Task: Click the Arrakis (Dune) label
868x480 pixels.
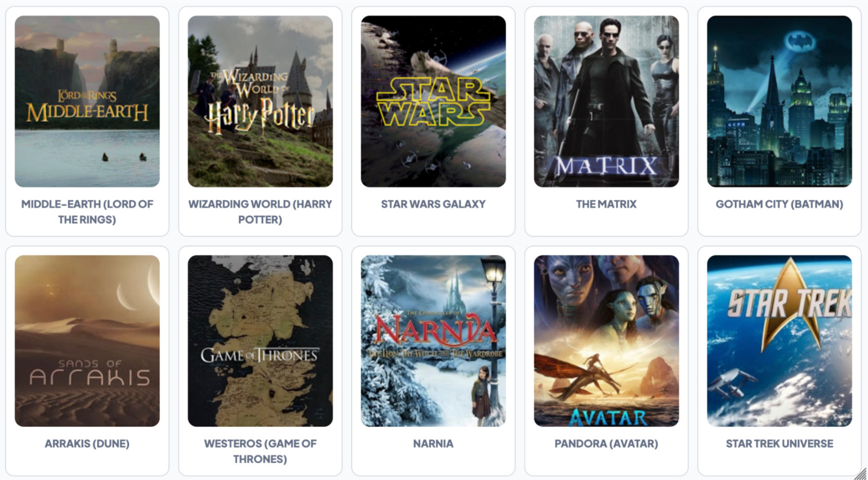Action: coord(87,443)
